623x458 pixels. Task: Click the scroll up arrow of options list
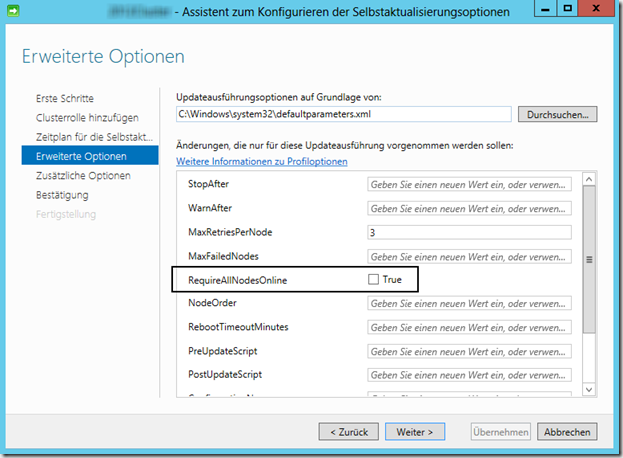point(589,179)
